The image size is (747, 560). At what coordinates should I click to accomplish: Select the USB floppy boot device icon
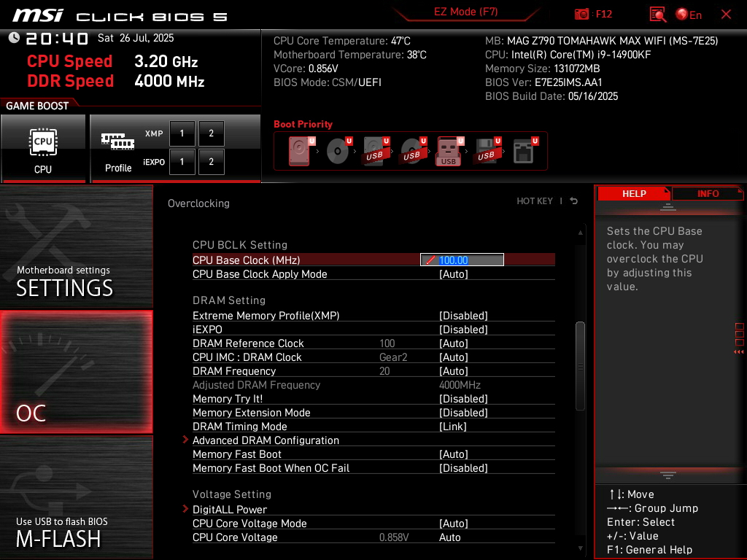coord(487,151)
